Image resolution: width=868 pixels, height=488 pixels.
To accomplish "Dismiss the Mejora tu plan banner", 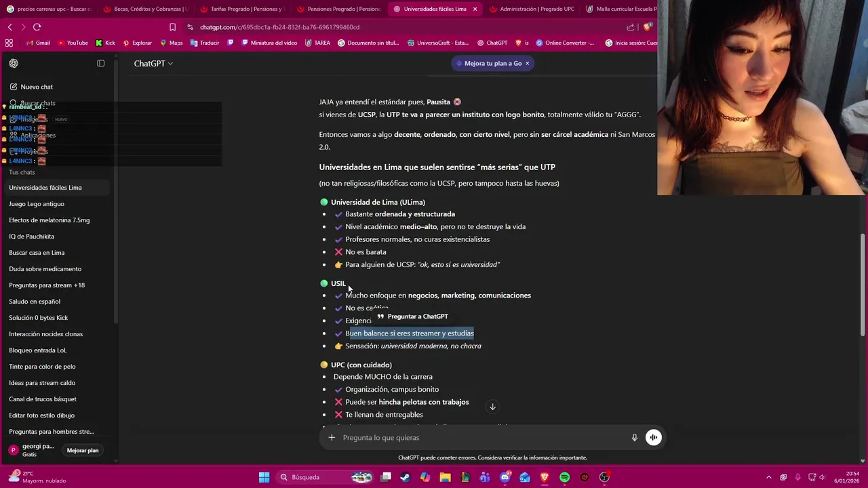I will [x=527, y=63].
